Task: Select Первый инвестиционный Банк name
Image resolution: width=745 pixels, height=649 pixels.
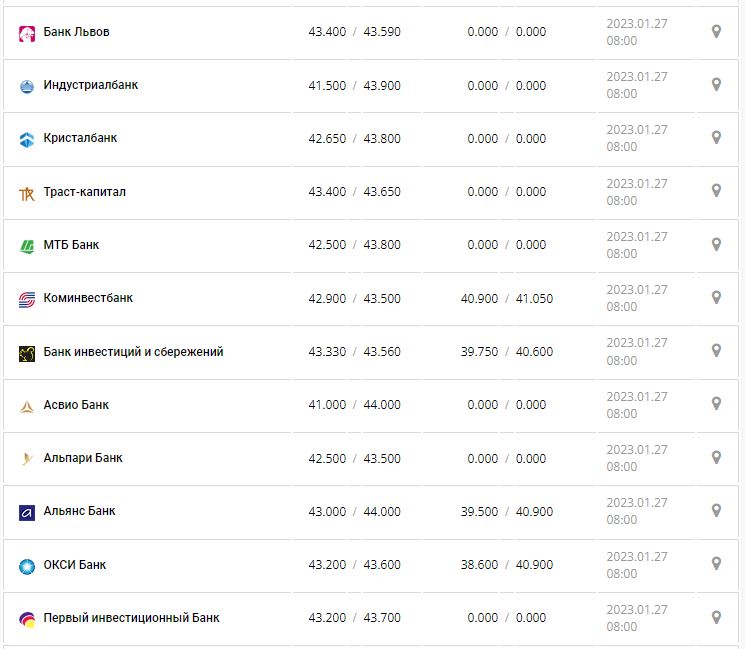Action: 131,618
